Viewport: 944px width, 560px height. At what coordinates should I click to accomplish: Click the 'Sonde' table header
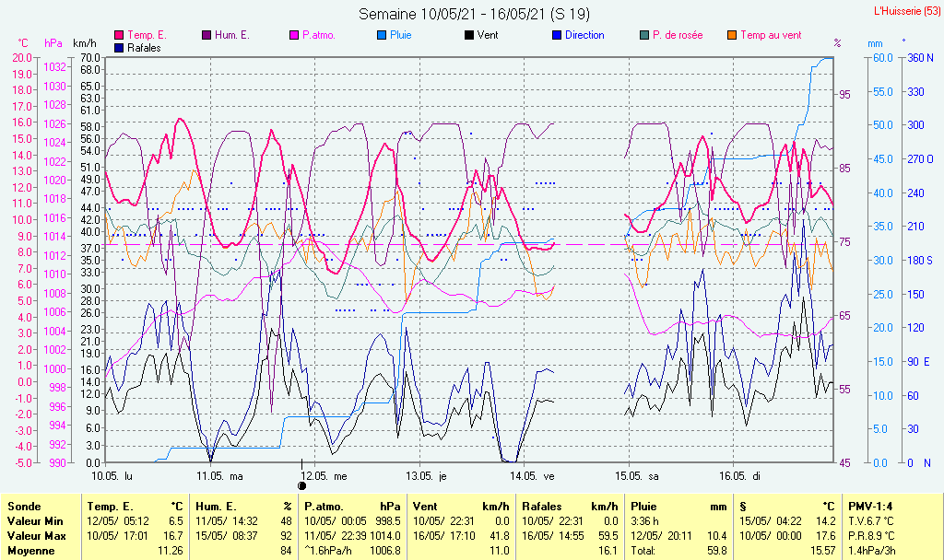tap(24, 507)
